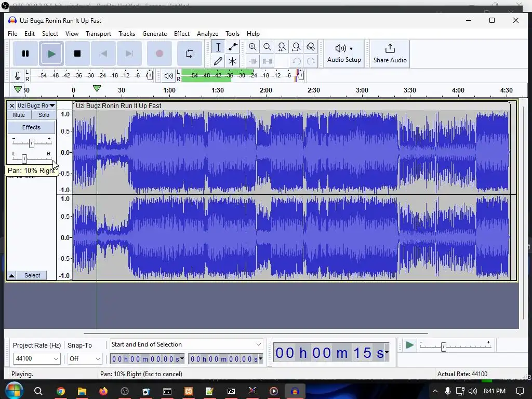Pause the audio playback
This screenshot has height=399, width=532.
(25, 54)
